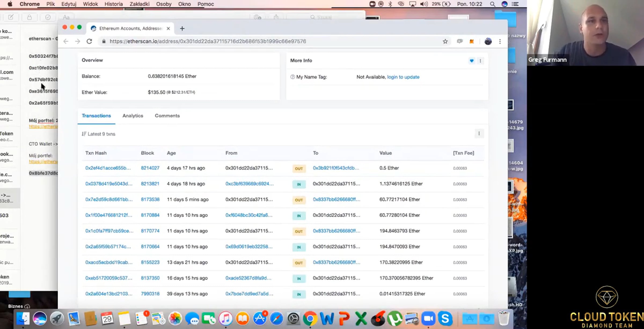
Task: Click the volume menu bar icon
Action: 424,4
